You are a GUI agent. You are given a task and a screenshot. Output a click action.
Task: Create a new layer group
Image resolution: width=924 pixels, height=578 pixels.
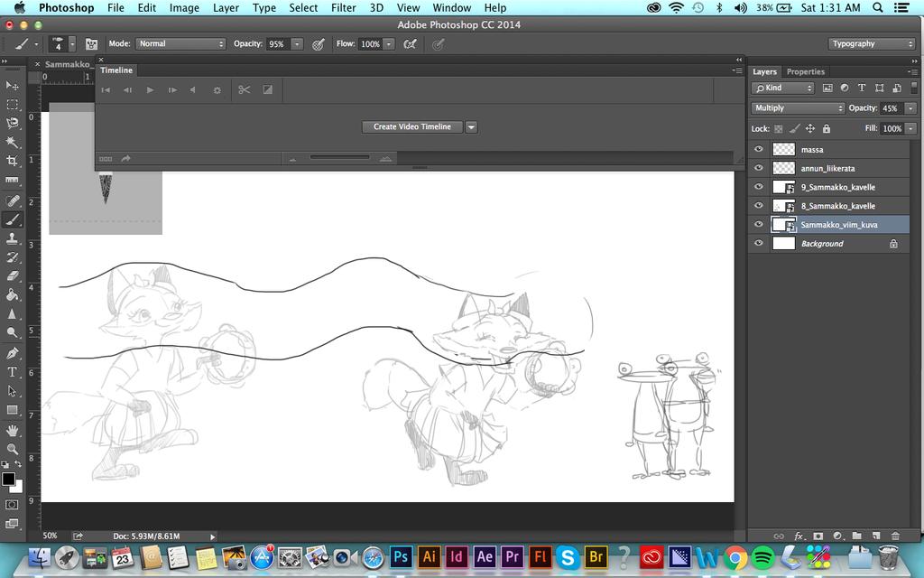coord(857,536)
